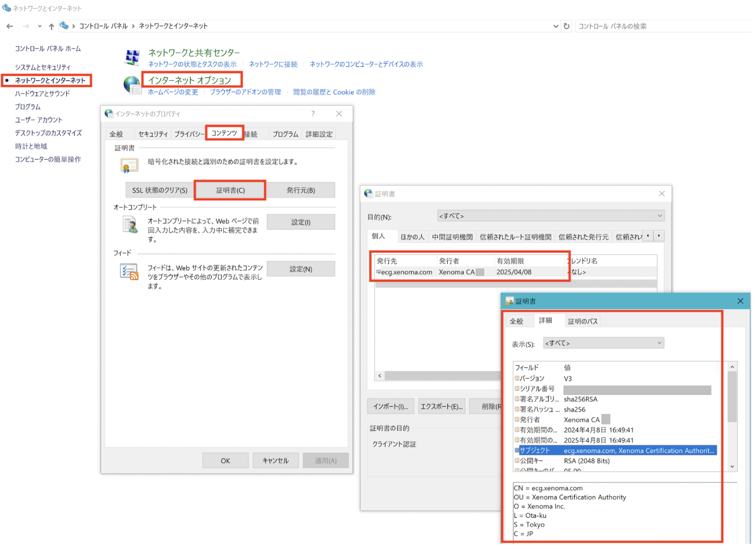Screen dimensions: 756x551
Task: Switch to 信頼された発行元 tab
Action: (x=583, y=238)
